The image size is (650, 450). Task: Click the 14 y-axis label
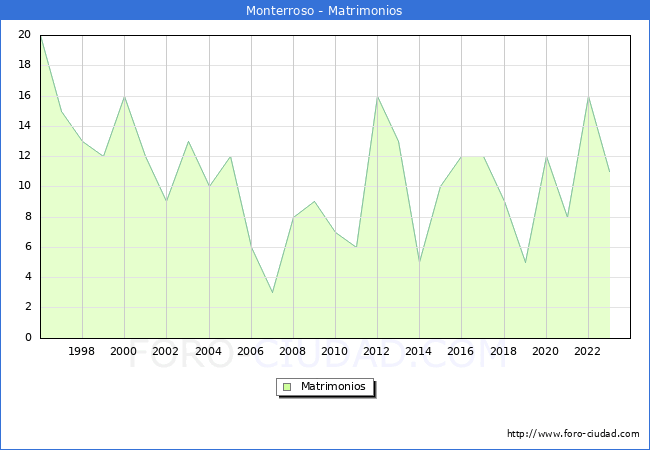pos(25,126)
